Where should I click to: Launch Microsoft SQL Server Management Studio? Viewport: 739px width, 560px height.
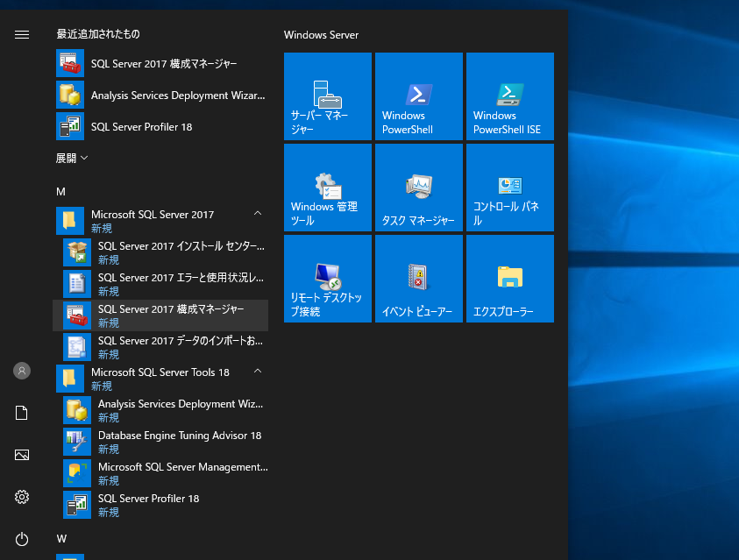click(x=162, y=473)
